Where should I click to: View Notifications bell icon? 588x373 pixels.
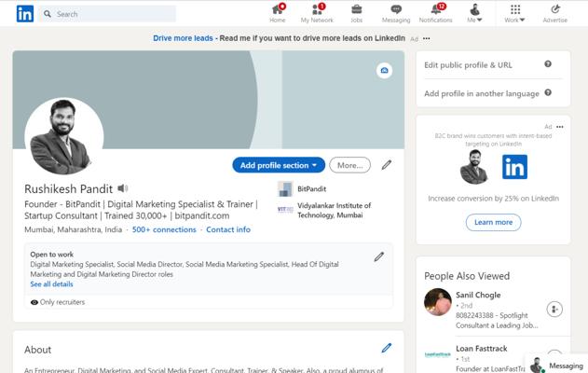435,9
